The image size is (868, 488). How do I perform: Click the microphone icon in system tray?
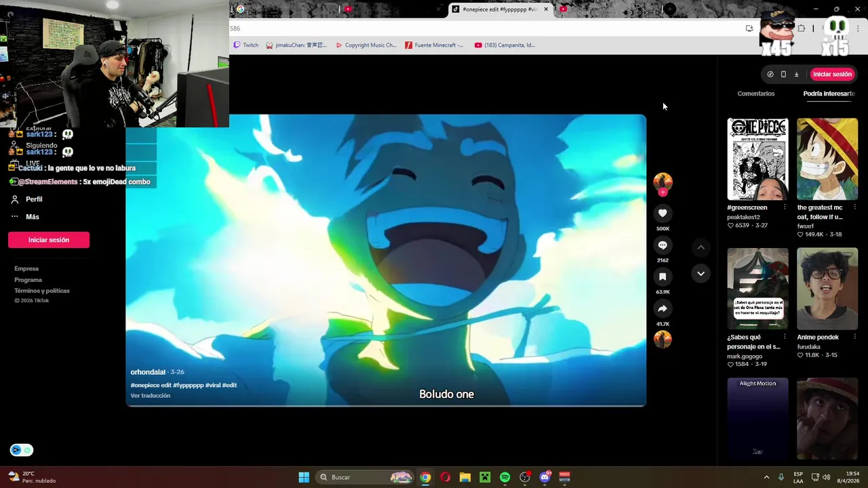[x=781, y=477]
